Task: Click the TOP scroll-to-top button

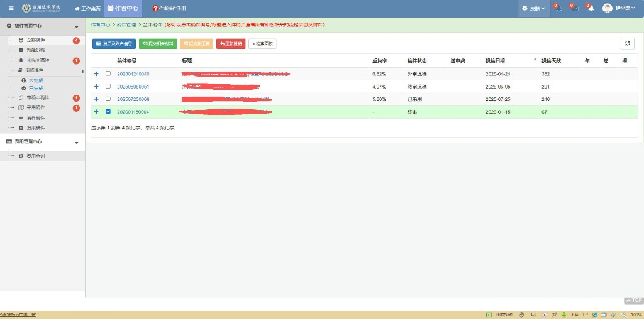Action: 633,301
